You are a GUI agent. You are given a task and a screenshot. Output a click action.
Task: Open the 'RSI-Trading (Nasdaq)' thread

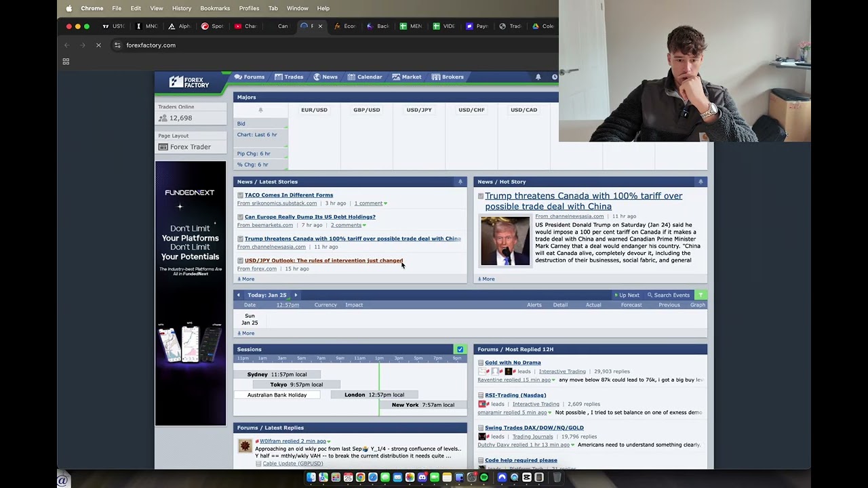515,395
